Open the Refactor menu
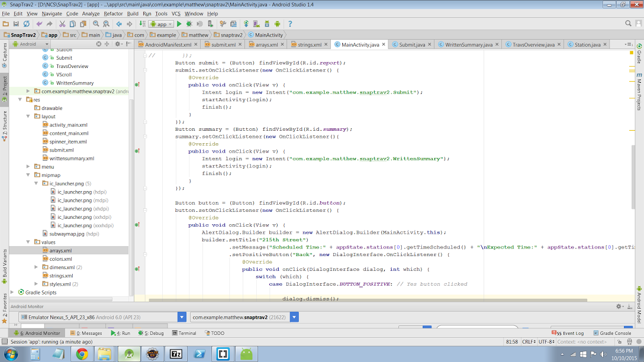Screen dimensions: 644x362 tap(113, 14)
